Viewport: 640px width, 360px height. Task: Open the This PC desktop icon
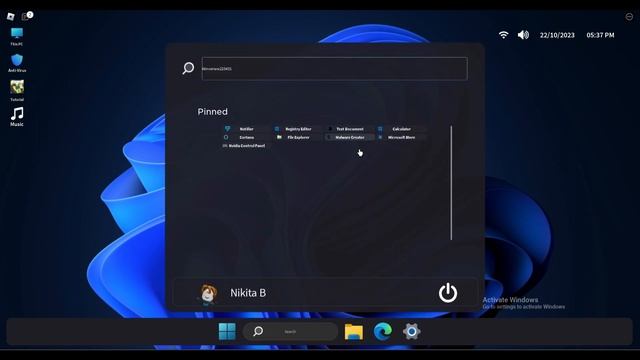[17, 36]
